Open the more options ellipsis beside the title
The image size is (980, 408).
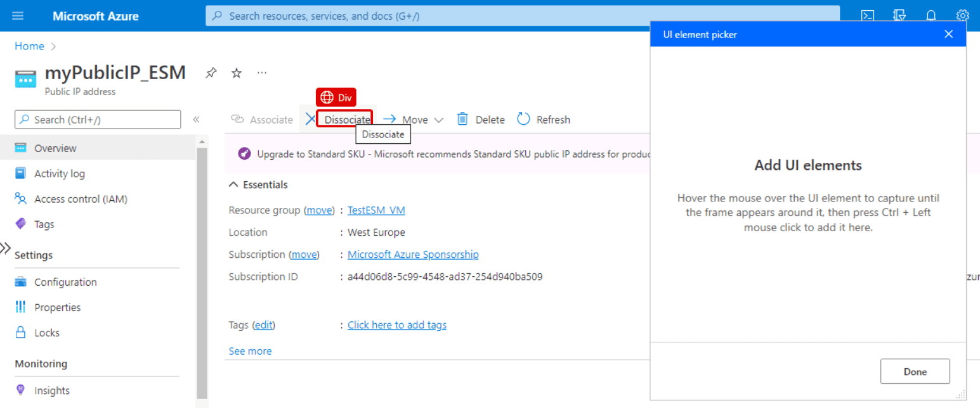tap(262, 73)
